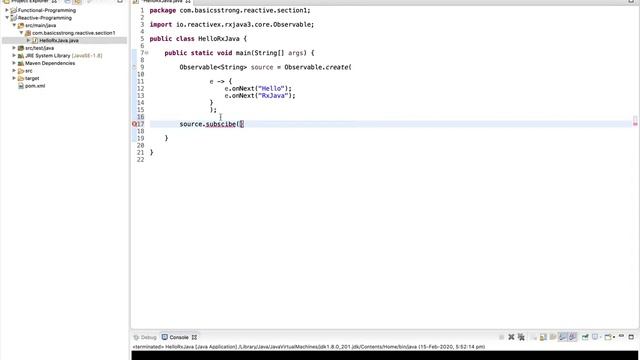Toggle show console when standard out changes

563,337
